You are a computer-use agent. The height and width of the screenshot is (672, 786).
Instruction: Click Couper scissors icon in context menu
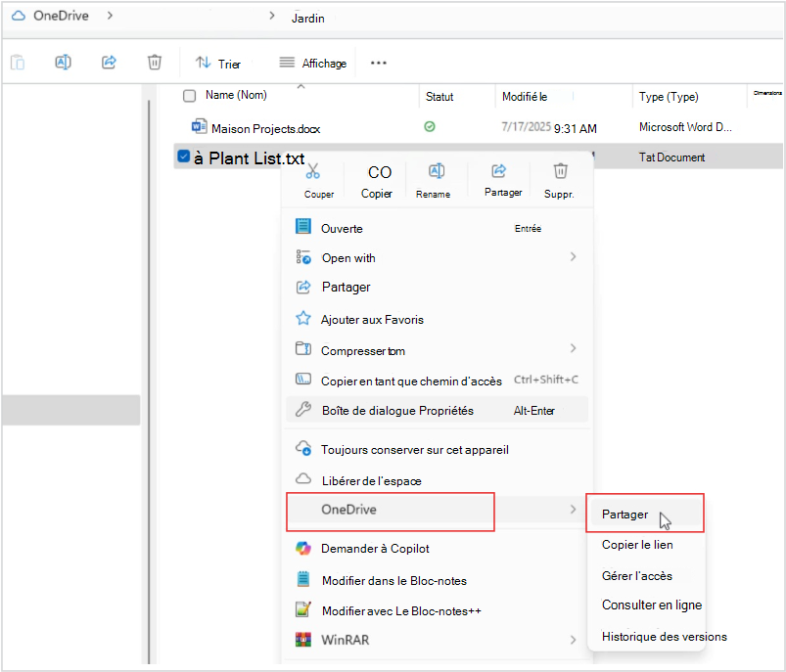click(x=313, y=172)
